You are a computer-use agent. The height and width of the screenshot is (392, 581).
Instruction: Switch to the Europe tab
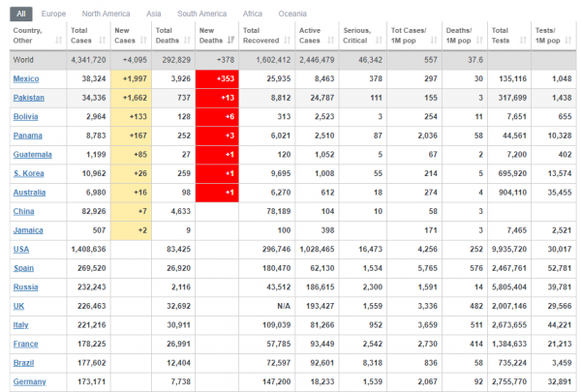tap(53, 14)
